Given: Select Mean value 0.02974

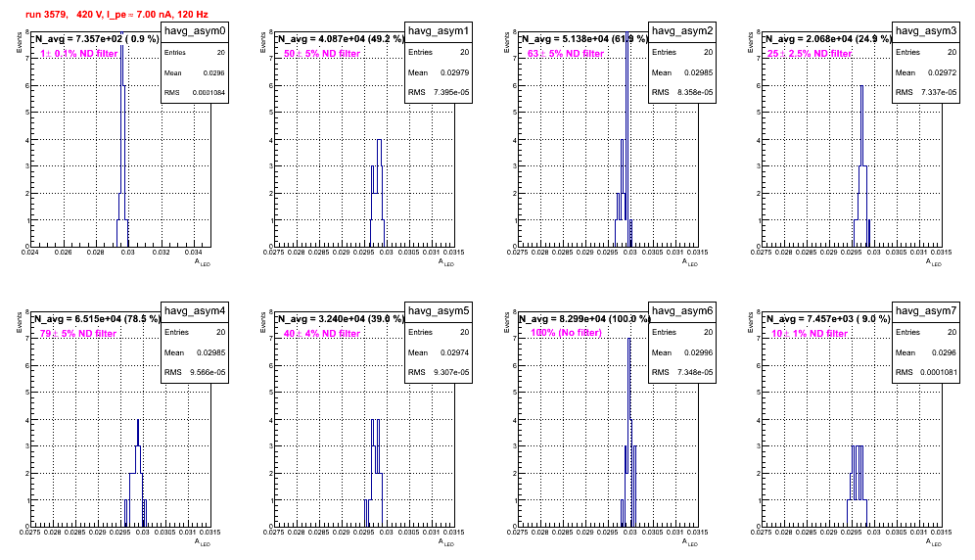Looking at the screenshot, I should click(455, 352).
